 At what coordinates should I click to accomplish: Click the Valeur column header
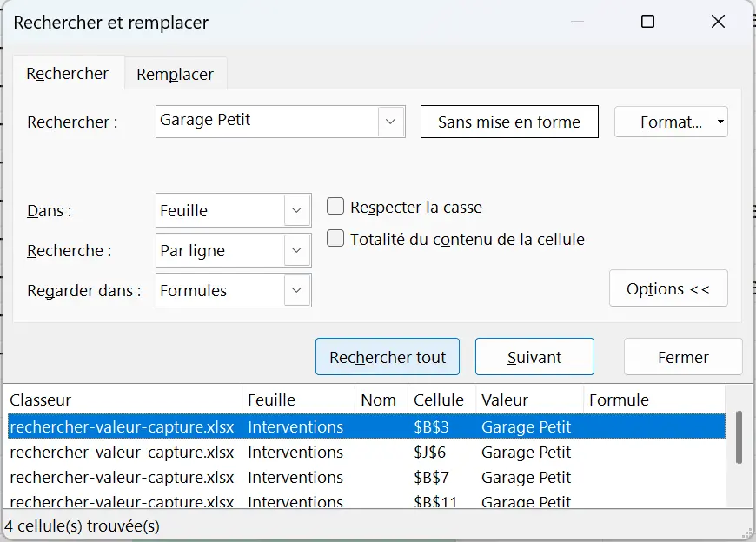pyautogui.click(x=529, y=400)
